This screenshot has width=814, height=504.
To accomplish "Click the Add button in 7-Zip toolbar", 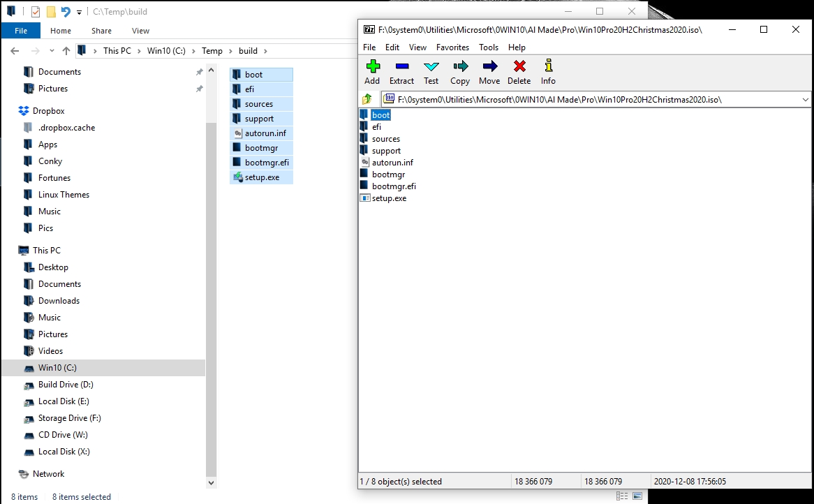I will 372,72.
